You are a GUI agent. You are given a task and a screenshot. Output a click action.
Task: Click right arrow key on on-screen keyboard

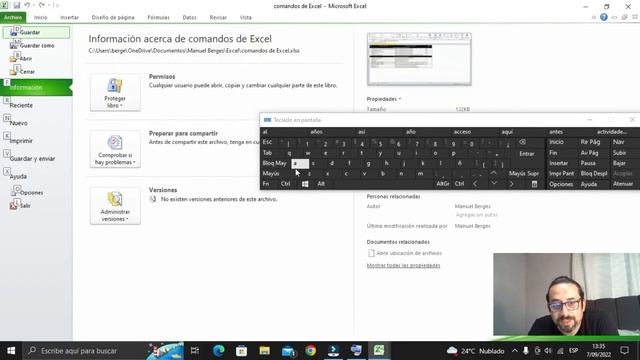tap(511, 184)
